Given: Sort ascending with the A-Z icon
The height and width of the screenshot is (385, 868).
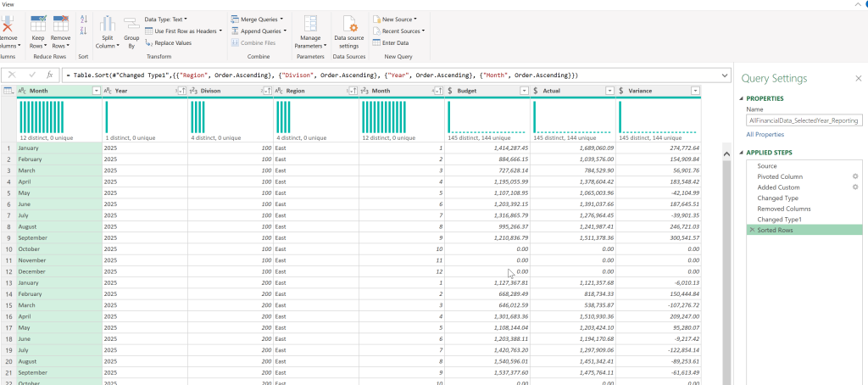Looking at the screenshot, I should [x=84, y=20].
